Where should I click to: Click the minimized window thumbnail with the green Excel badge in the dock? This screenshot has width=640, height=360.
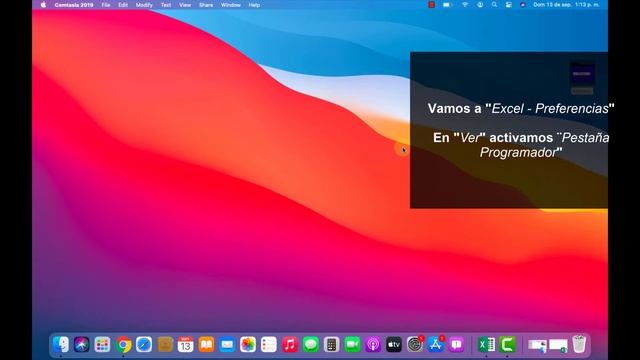(558, 345)
